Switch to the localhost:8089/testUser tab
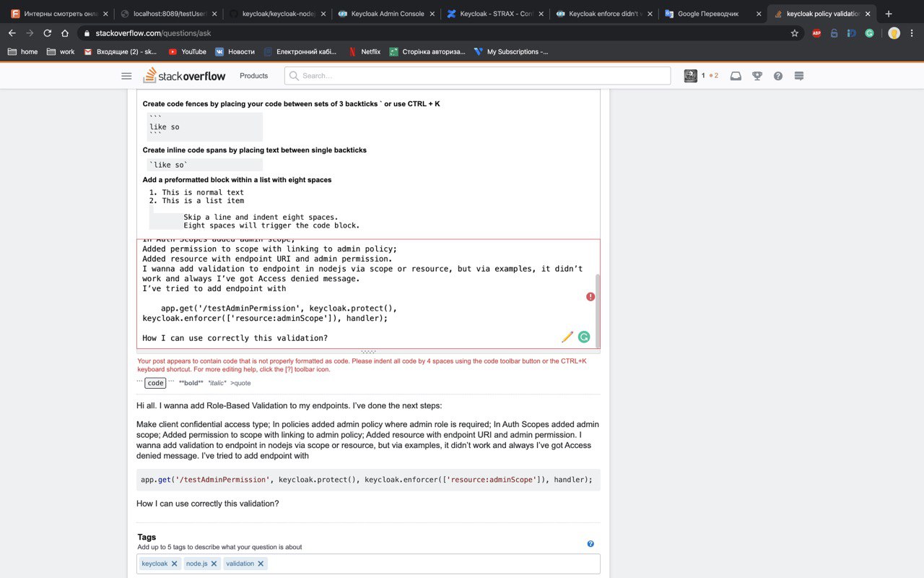 [170, 14]
